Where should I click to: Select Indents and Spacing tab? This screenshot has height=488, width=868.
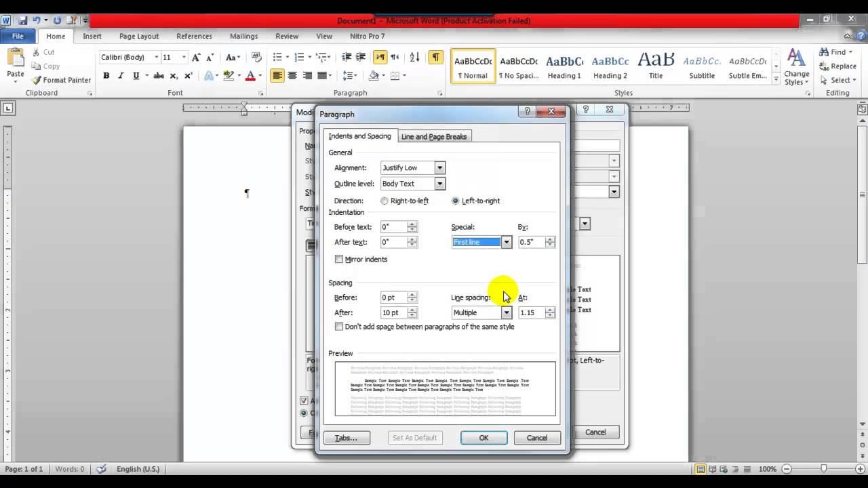(x=359, y=136)
